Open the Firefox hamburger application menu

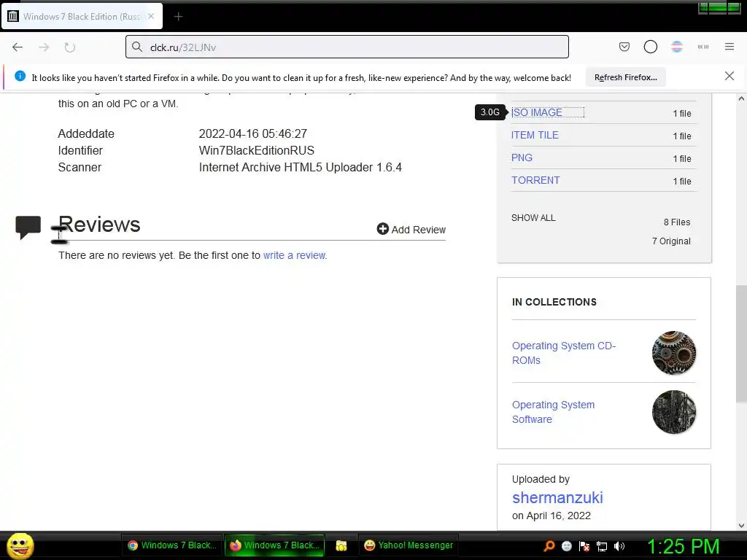[x=729, y=47]
